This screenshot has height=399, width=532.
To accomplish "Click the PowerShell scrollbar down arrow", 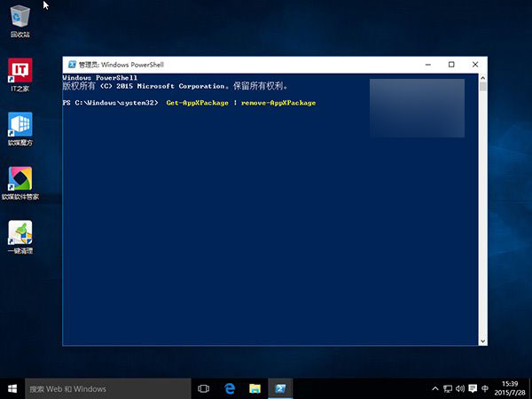I will (x=482, y=340).
